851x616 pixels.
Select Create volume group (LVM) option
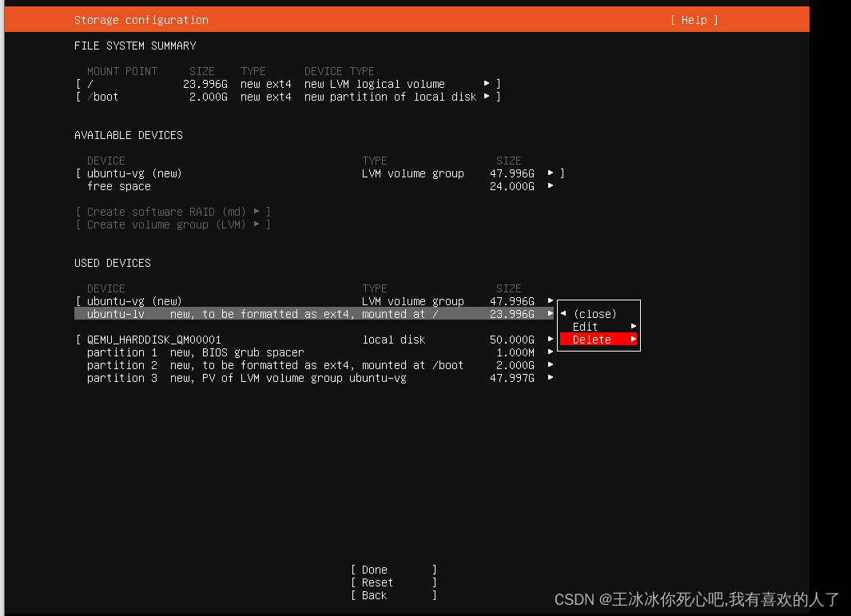tap(173, 225)
